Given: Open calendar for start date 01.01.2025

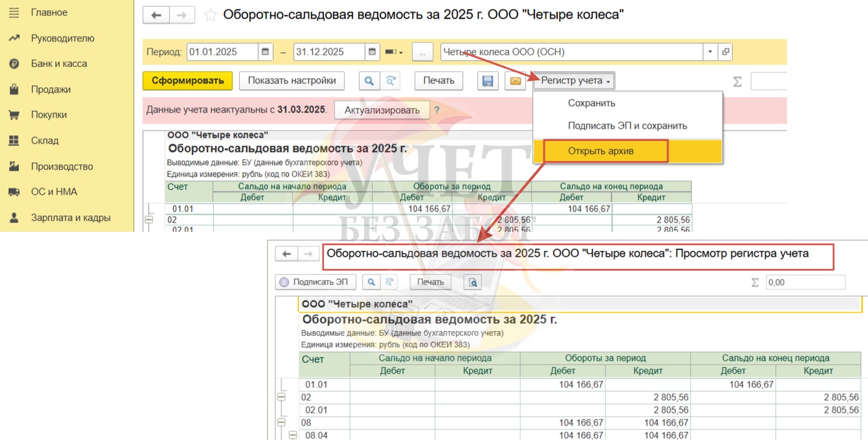Looking at the screenshot, I should (265, 52).
